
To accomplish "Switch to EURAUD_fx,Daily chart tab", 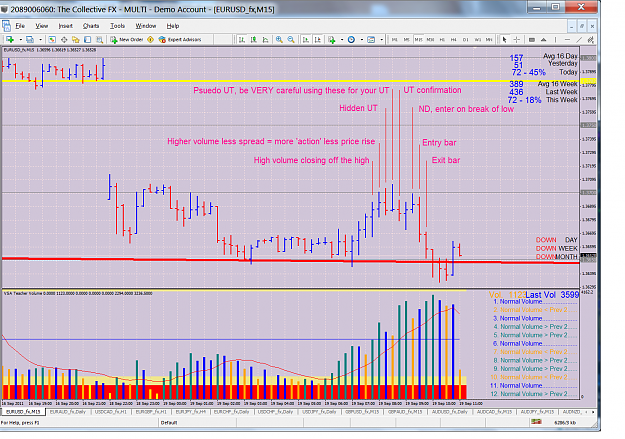I will (x=68, y=411).
